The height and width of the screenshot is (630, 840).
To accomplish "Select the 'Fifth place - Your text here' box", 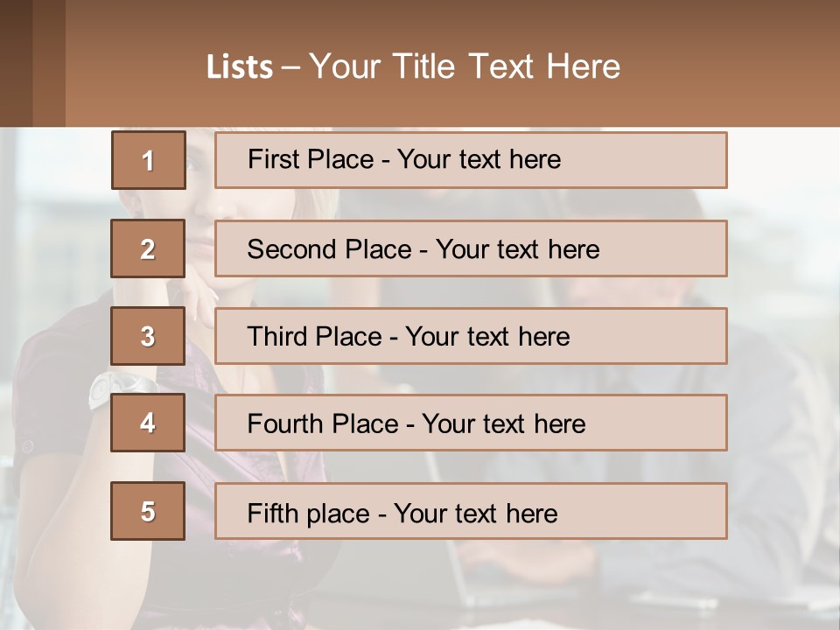I will coord(471,512).
